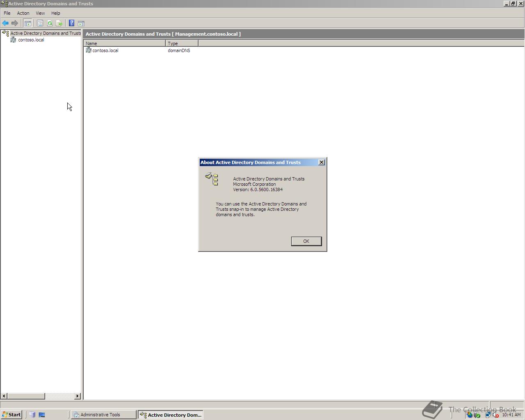Toggle the Show/Hide Action Pane toolbar icon
Screen dimensions: 525x420
pyautogui.click(x=81, y=23)
